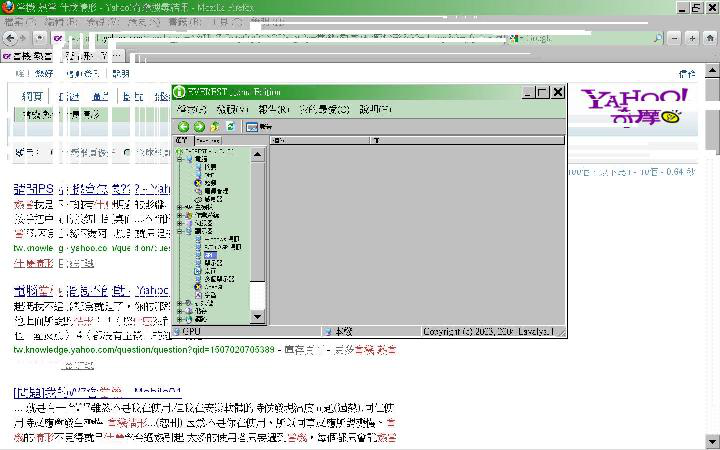
Task: Click Firefox page scrollbar down arrow
Action: [712, 441]
